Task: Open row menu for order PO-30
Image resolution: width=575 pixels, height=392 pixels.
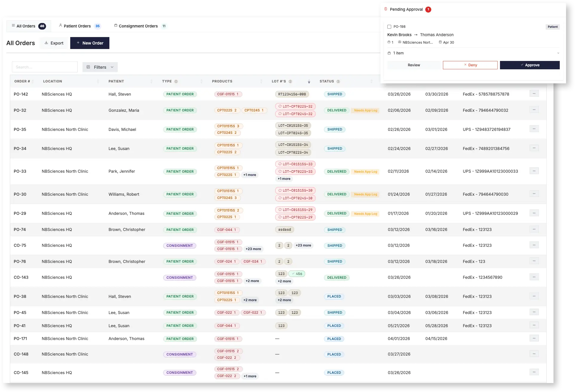Action: coord(534,194)
